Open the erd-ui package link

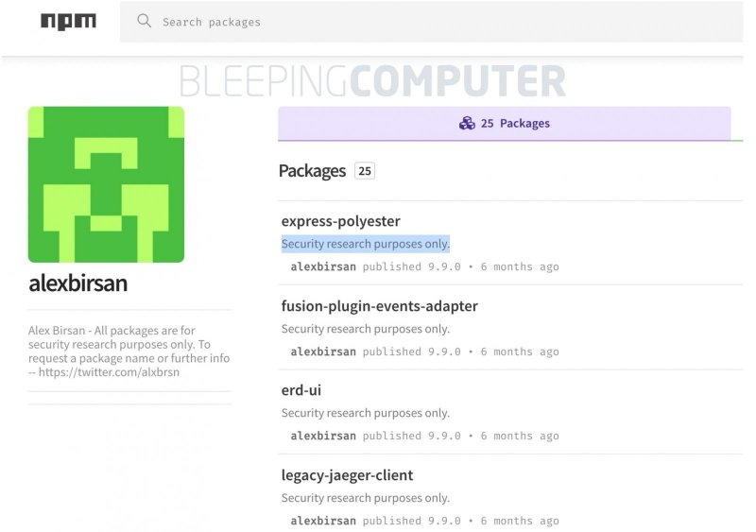(x=301, y=390)
